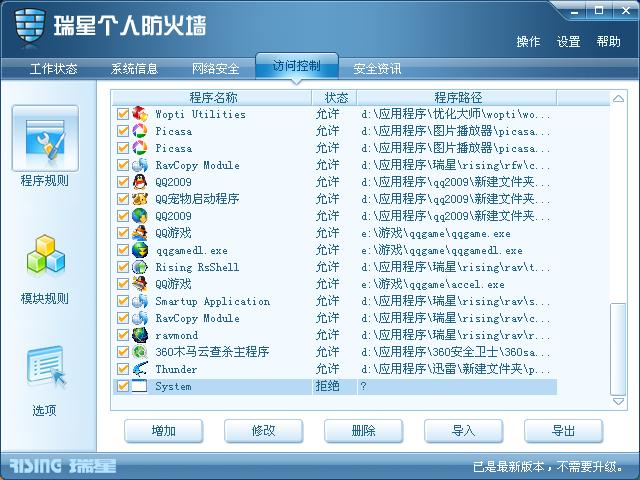640x480 pixels.
Task: Click the Smartup Application icon
Action: tap(140, 301)
